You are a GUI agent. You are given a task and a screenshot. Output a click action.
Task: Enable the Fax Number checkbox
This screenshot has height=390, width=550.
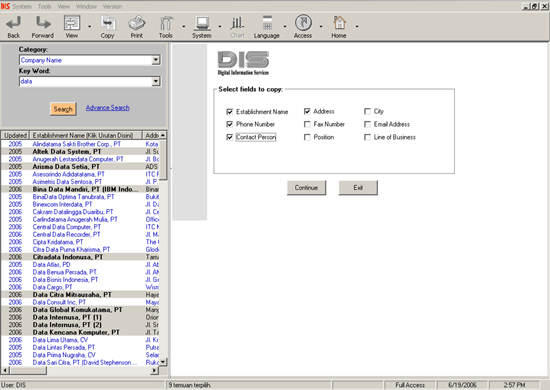(x=307, y=124)
